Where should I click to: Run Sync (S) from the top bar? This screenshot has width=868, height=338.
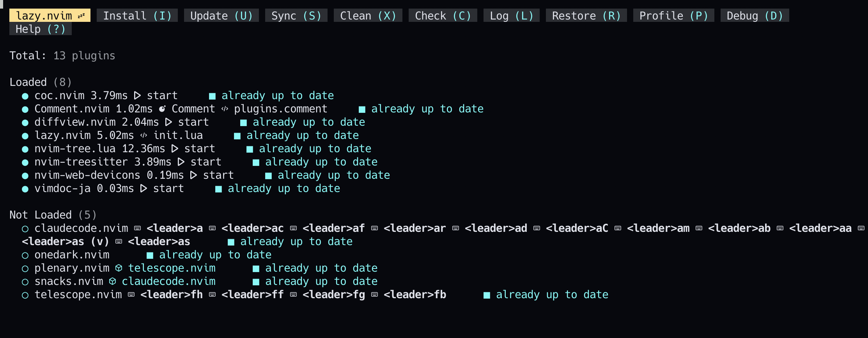(296, 16)
